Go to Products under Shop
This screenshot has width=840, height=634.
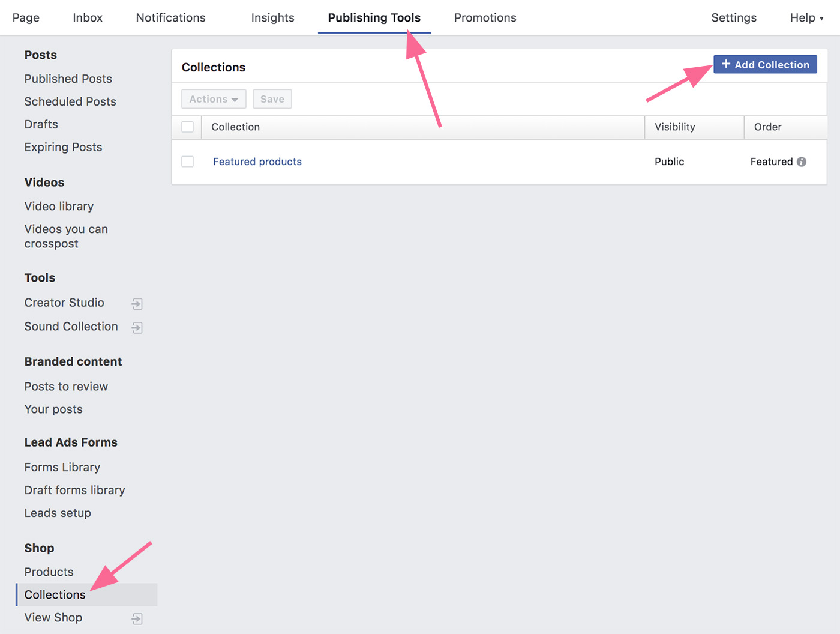pos(49,572)
